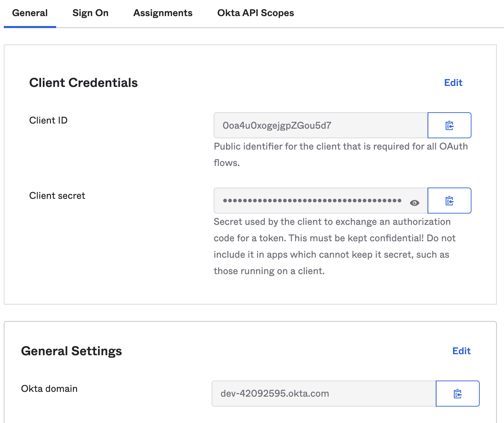
Task: Select the General tab
Action: pyautogui.click(x=29, y=13)
